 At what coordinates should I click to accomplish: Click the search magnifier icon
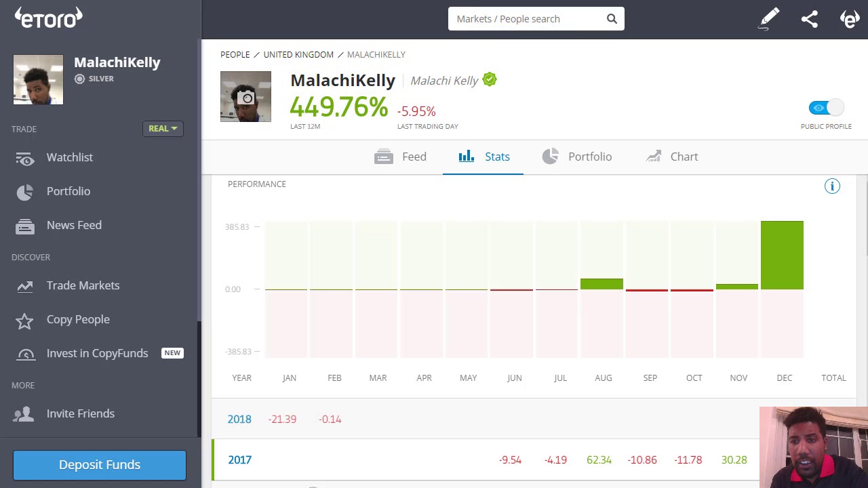pos(612,19)
